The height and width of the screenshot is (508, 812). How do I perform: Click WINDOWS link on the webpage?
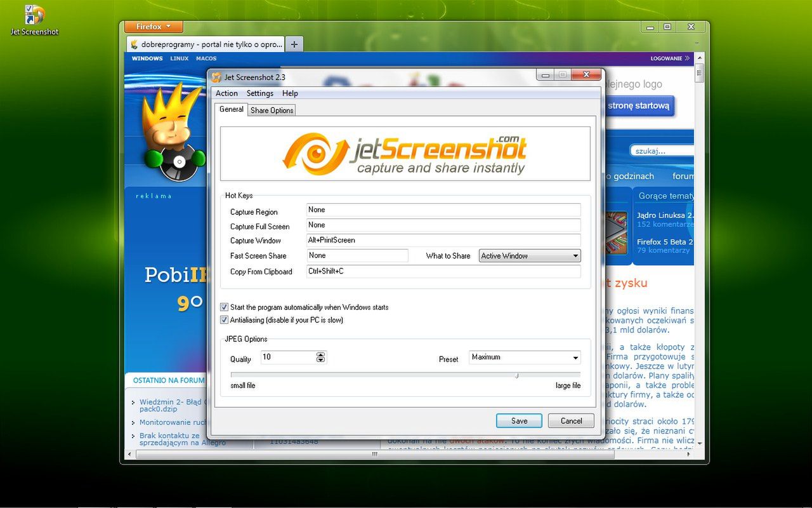click(x=147, y=58)
